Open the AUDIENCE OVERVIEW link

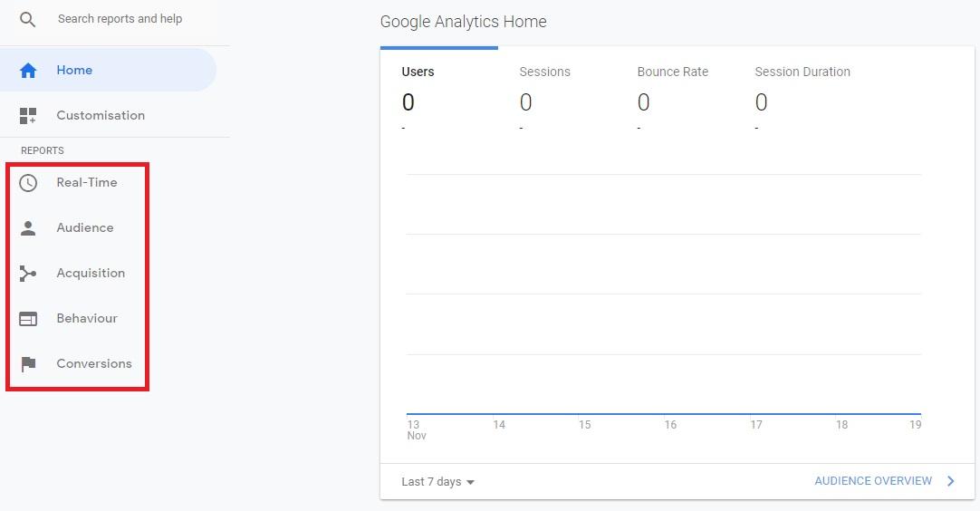[873, 481]
